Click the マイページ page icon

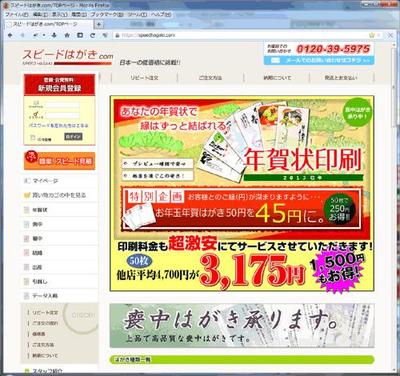point(27,181)
